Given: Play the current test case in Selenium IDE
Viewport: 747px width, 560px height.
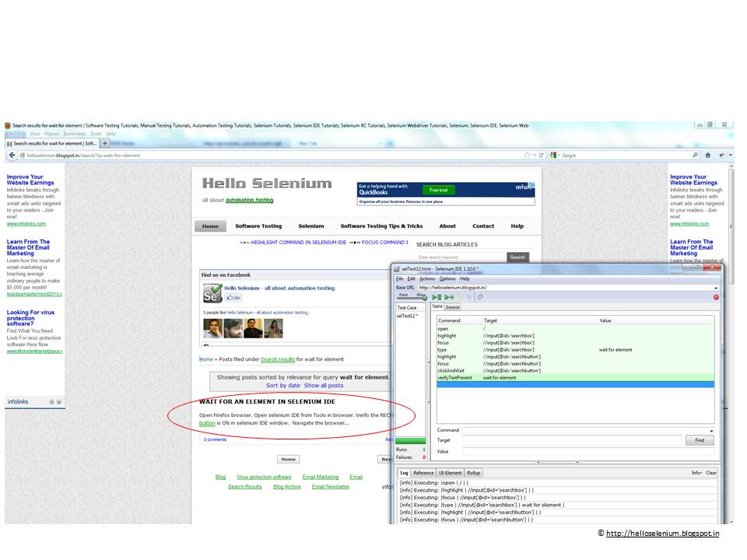Looking at the screenshot, I should coord(448,296).
